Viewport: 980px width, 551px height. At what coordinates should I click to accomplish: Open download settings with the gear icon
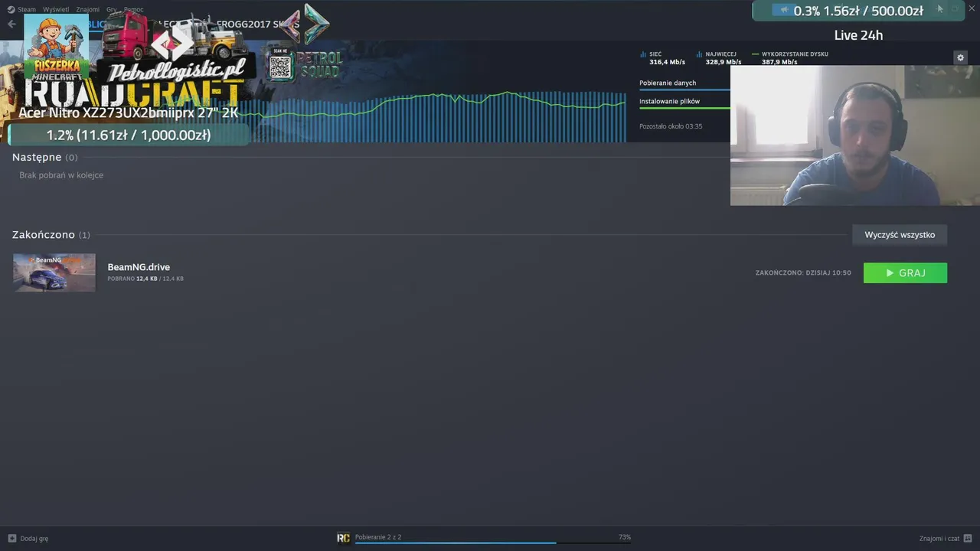[960, 58]
